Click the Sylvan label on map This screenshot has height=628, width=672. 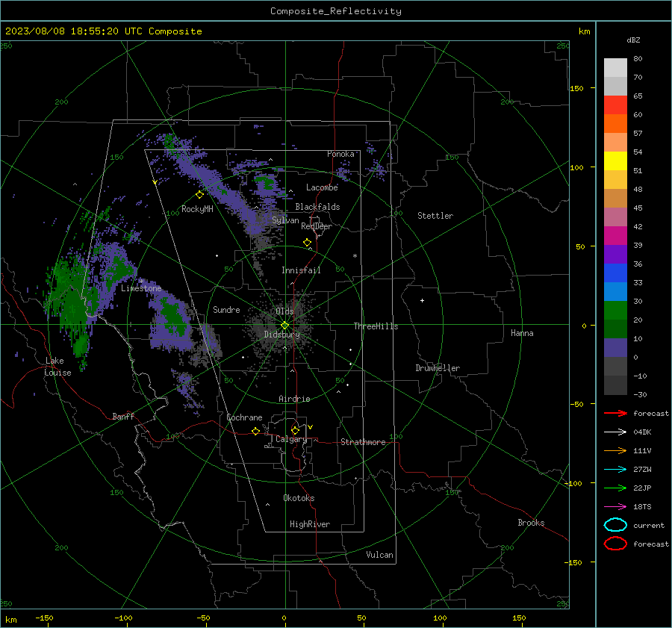click(285, 220)
